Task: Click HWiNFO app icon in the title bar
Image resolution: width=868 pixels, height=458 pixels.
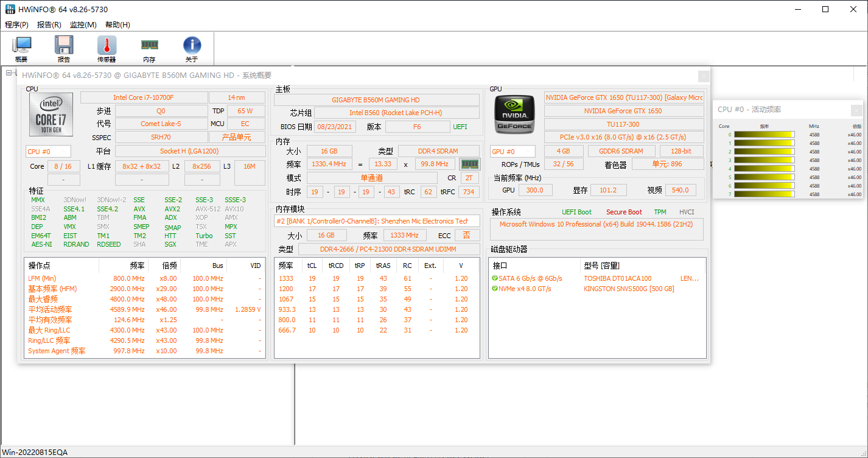Action: pyautogui.click(x=10, y=9)
